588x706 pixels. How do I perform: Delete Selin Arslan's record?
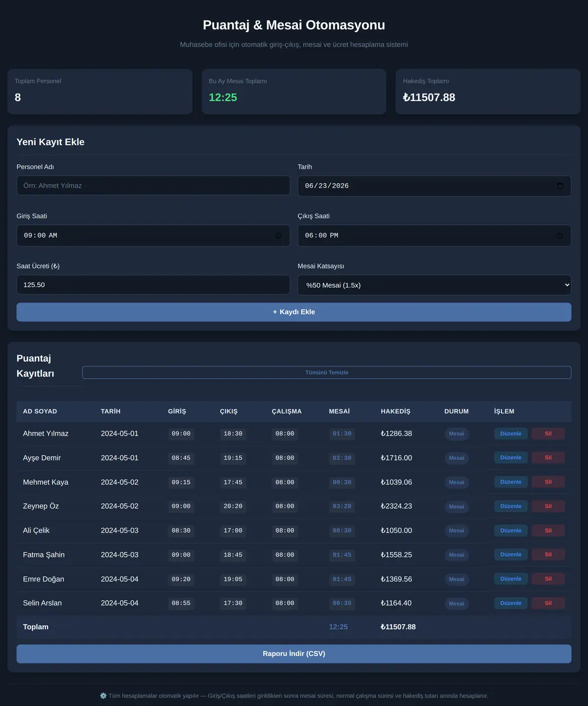click(x=548, y=603)
